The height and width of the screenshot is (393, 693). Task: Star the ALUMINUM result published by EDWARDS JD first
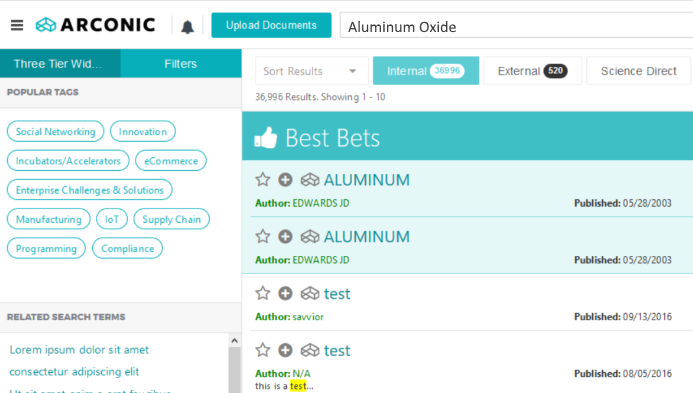click(x=263, y=179)
